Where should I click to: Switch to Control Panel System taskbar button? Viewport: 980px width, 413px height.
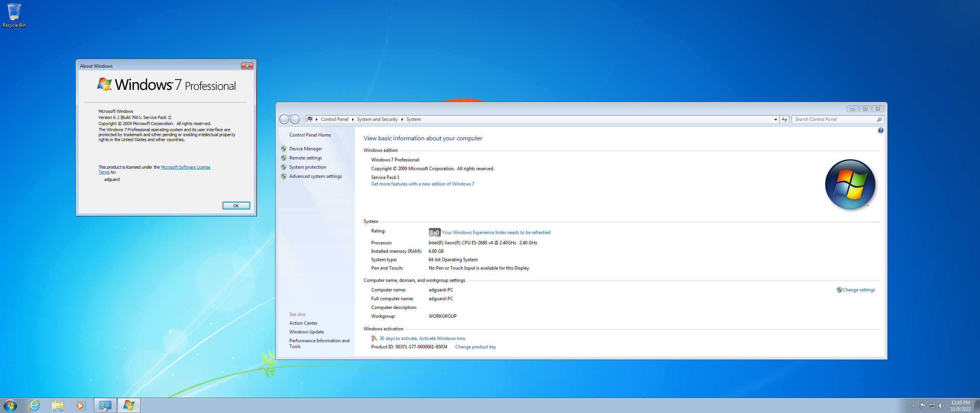105,405
